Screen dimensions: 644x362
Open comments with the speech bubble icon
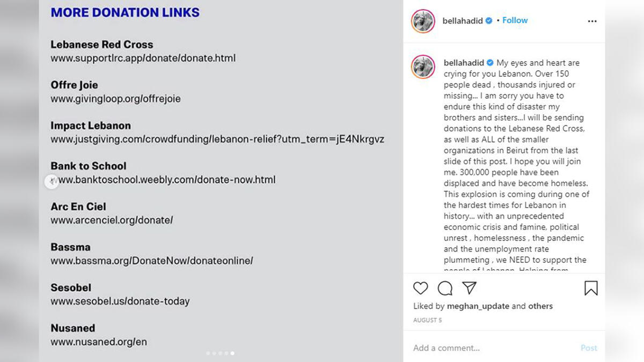(x=444, y=288)
